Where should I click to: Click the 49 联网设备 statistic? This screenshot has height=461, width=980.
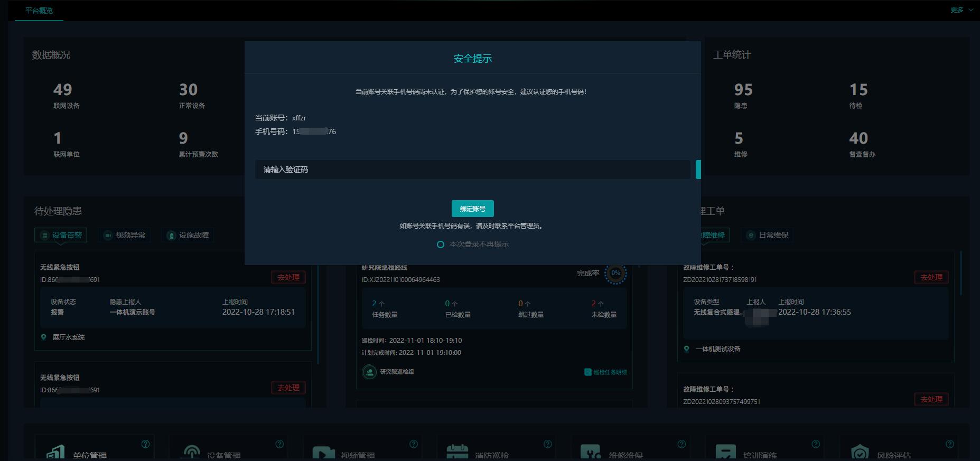[x=66, y=95]
